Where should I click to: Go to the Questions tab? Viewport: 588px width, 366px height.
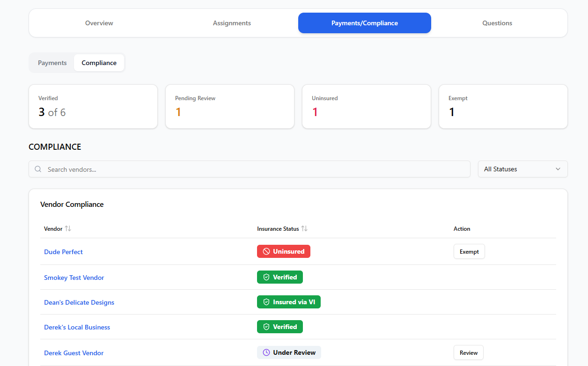point(497,23)
